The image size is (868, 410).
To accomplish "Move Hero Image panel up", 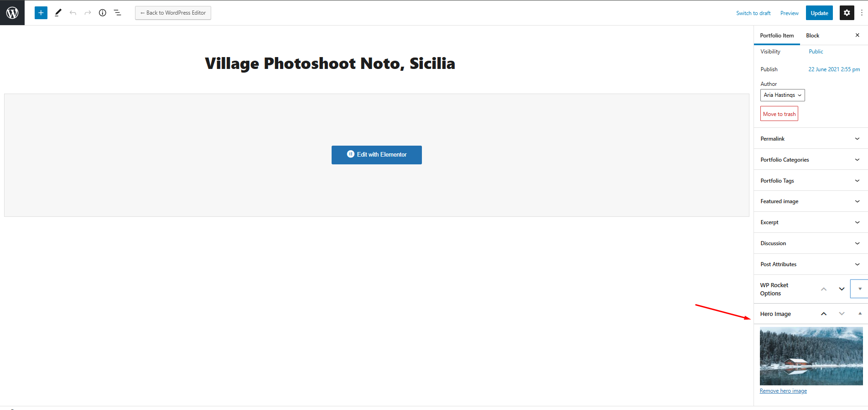I will [824, 314].
